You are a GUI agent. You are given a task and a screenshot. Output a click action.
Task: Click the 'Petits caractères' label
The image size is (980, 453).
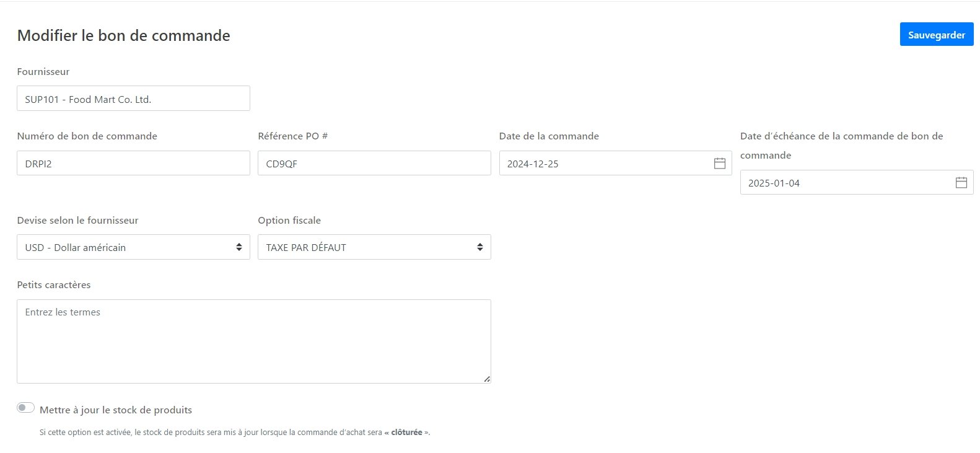(54, 285)
